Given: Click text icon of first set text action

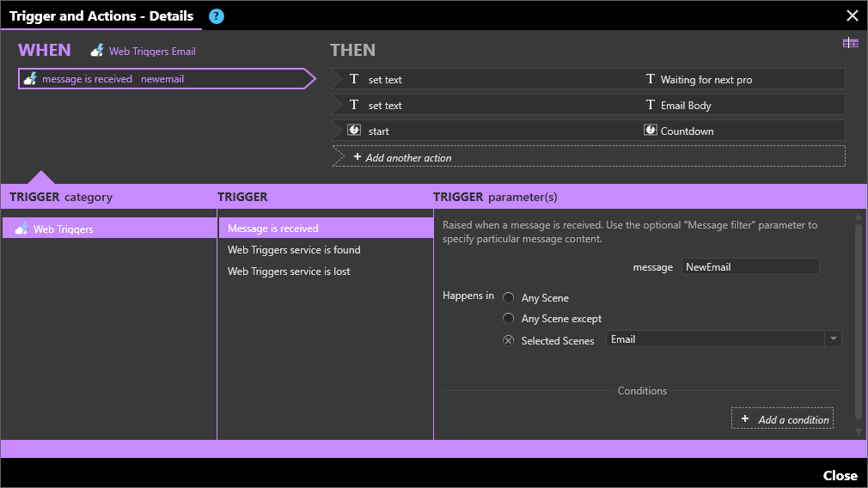Looking at the screenshot, I should (354, 79).
